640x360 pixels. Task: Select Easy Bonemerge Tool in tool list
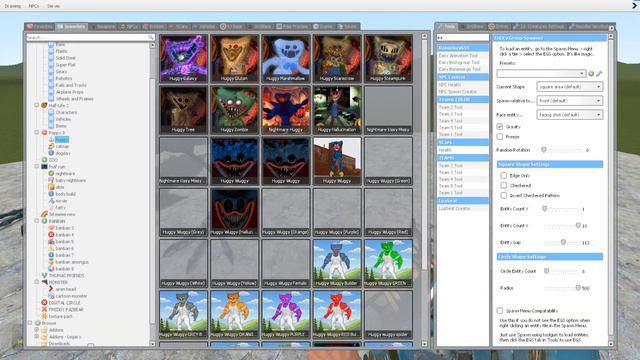[x=462, y=69]
